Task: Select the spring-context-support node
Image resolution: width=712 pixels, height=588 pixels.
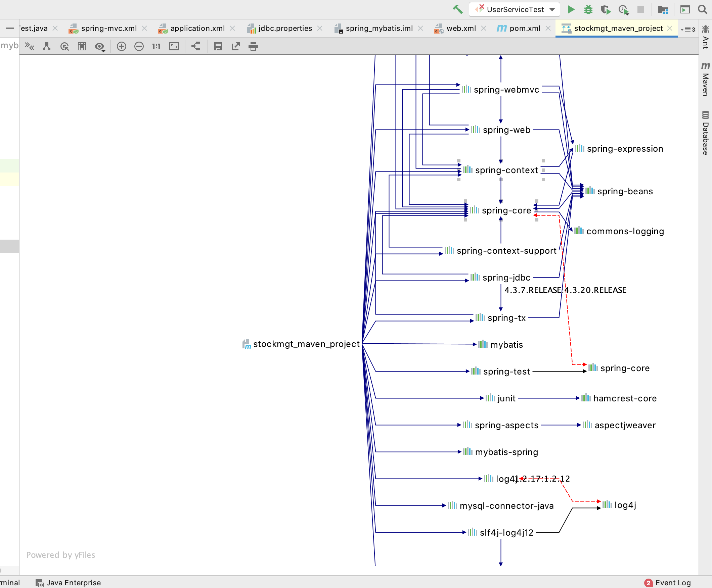Action: click(500, 251)
